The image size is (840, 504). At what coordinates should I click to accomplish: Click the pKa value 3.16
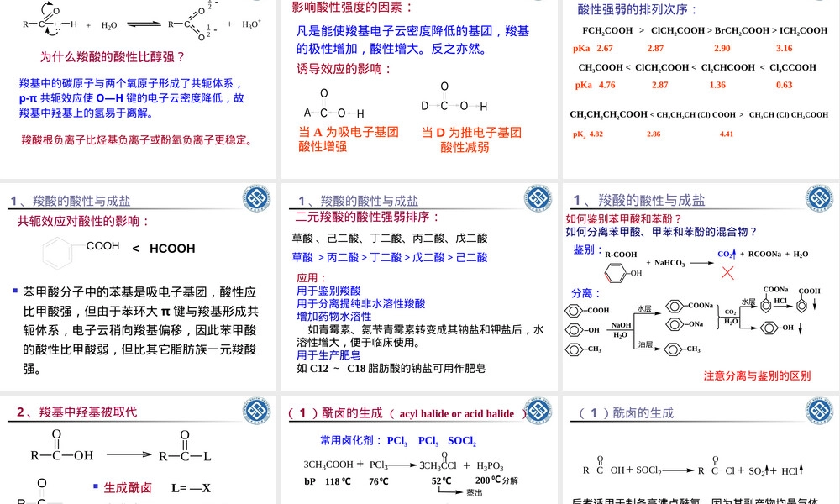(785, 48)
